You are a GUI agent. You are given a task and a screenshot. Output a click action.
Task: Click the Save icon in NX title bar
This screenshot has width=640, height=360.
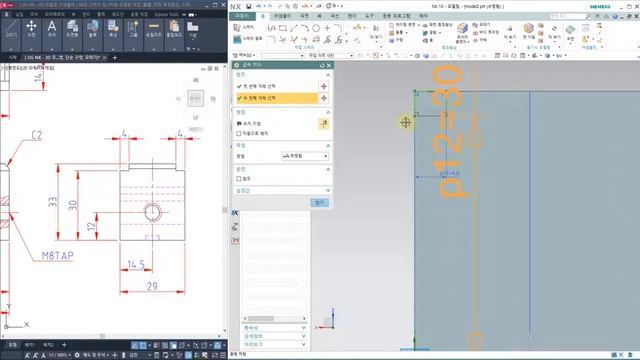pyautogui.click(x=248, y=6)
